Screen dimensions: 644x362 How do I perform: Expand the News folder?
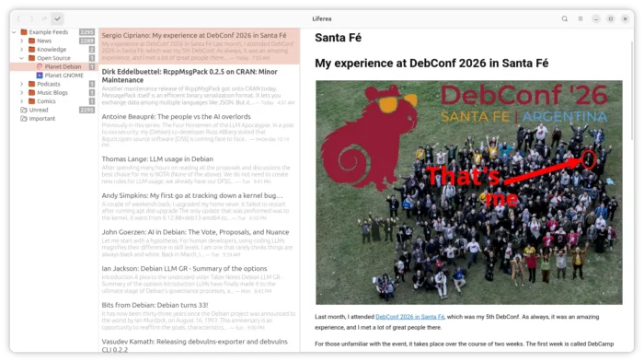tap(22, 41)
